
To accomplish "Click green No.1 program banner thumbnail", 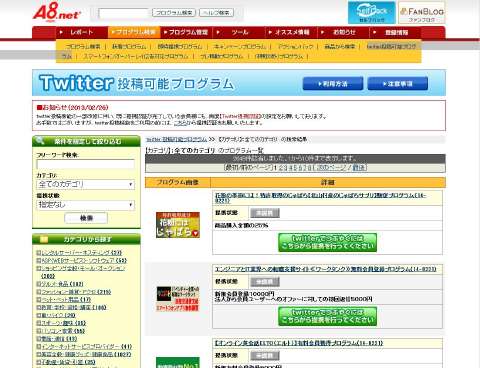I will pyautogui.click(x=178, y=363).
